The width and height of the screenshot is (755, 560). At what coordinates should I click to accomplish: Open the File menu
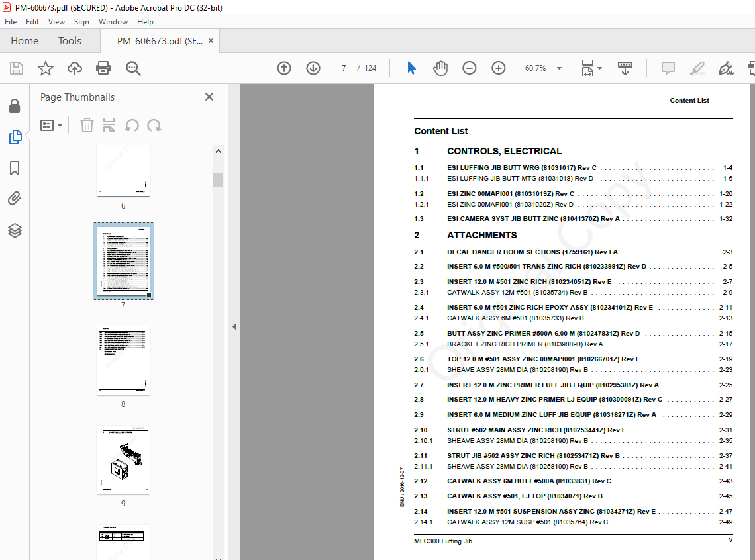[x=11, y=22]
